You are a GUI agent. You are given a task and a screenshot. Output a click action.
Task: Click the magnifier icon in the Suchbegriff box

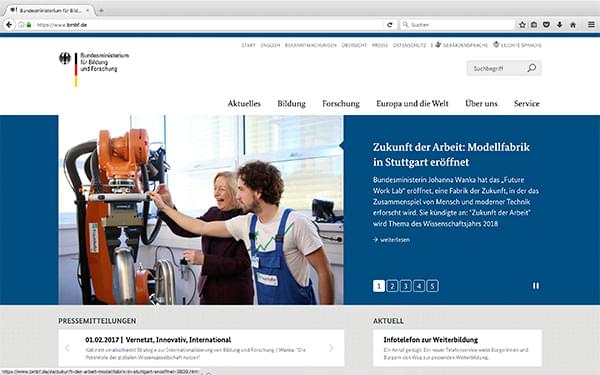[532, 68]
